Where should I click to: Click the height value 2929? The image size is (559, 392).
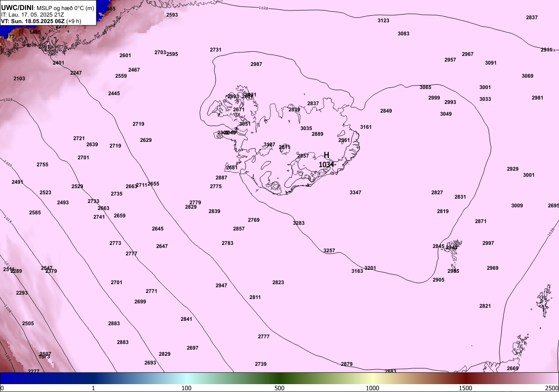[x=513, y=169]
